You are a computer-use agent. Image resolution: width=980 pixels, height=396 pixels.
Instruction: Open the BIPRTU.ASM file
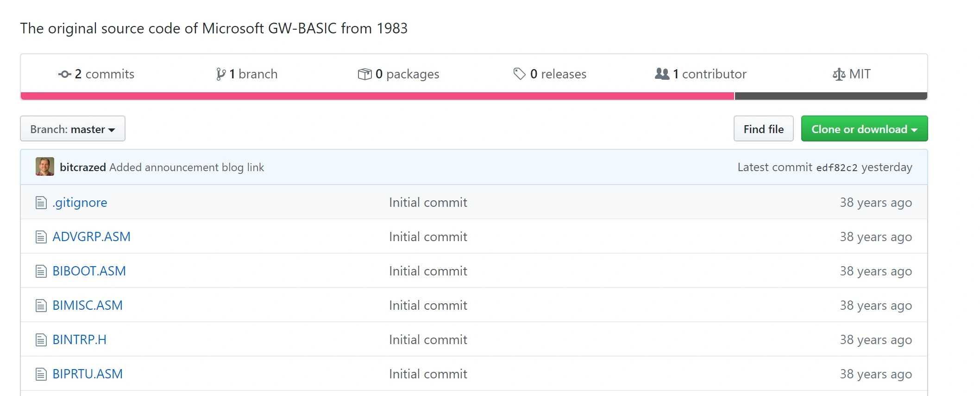(88, 374)
